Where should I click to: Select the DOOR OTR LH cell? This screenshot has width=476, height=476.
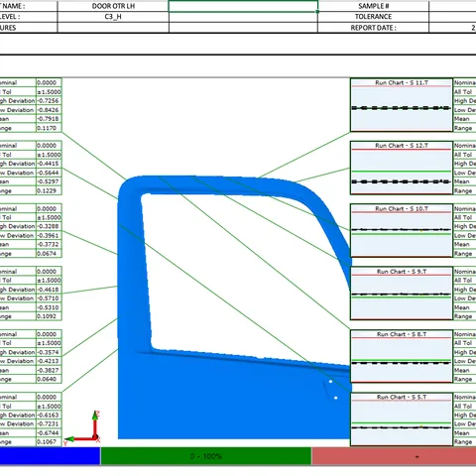pyautogui.click(x=113, y=6)
